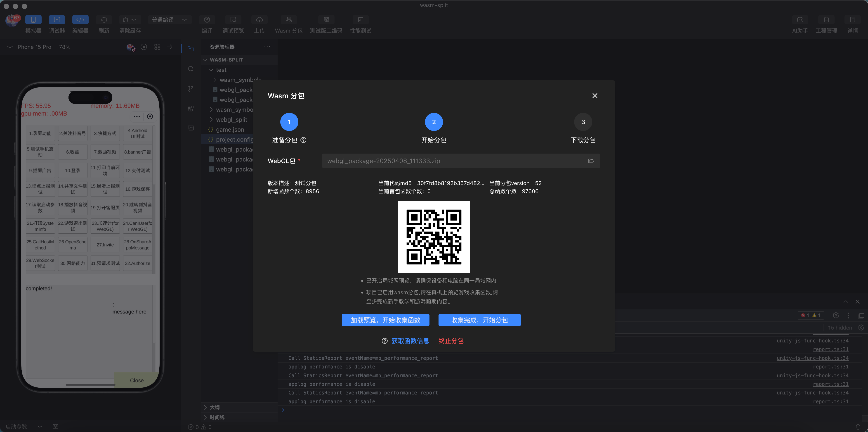Viewport: 868px width, 432px height.
Task: Open the topmost unity-js-func-hook.ts:34 link
Action: 812,341
